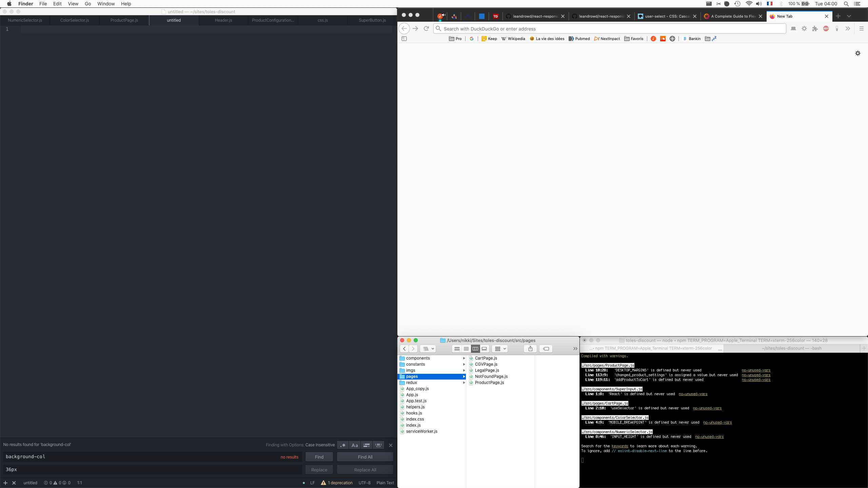This screenshot has width=868, height=488.
Task: Enable case sensitive search option
Action: click(x=355, y=445)
